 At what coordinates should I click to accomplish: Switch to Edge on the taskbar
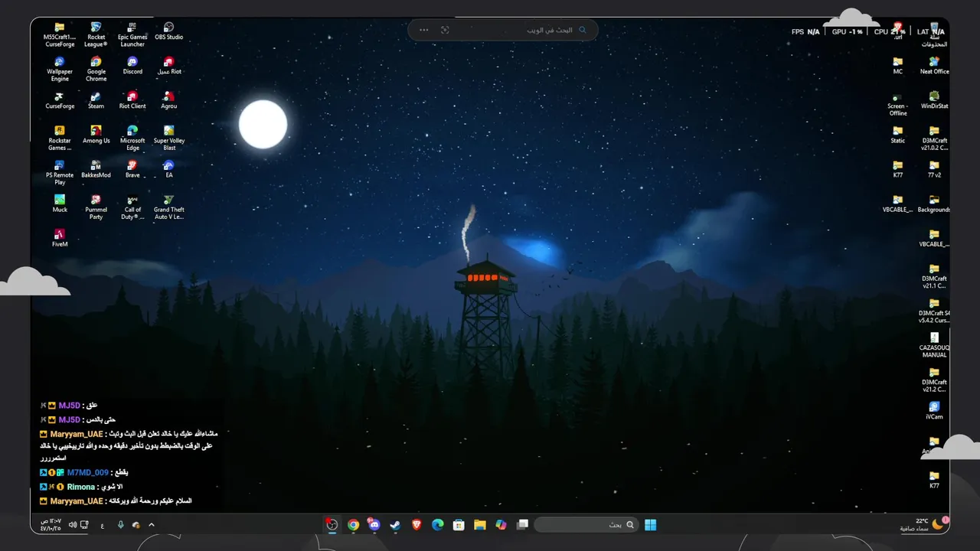tap(437, 524)
